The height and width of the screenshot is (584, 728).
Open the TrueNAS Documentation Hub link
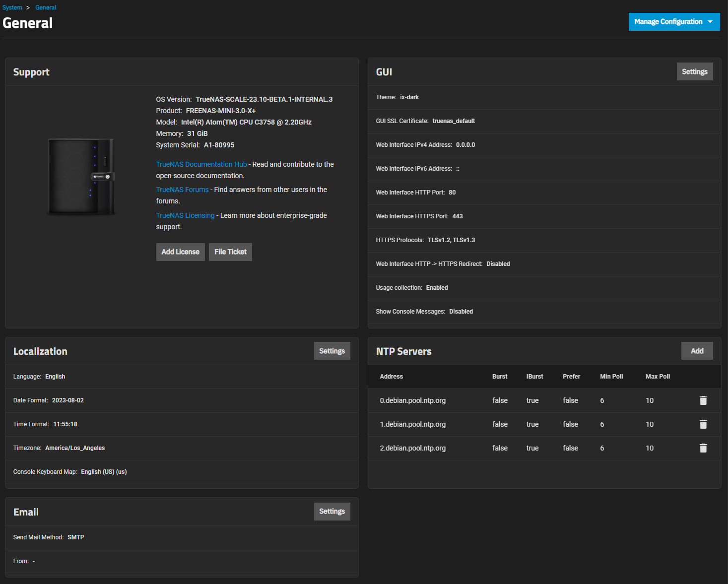click(x=201, y=164)
